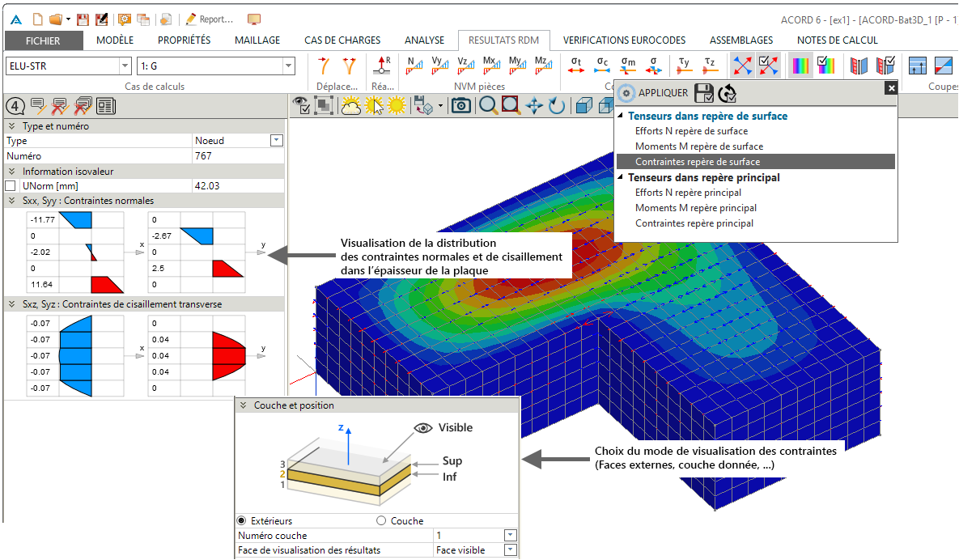Viewport: 959px width, 560px height.
Task: Click the σm bending stress icon
Action: [x=628, y=66]
